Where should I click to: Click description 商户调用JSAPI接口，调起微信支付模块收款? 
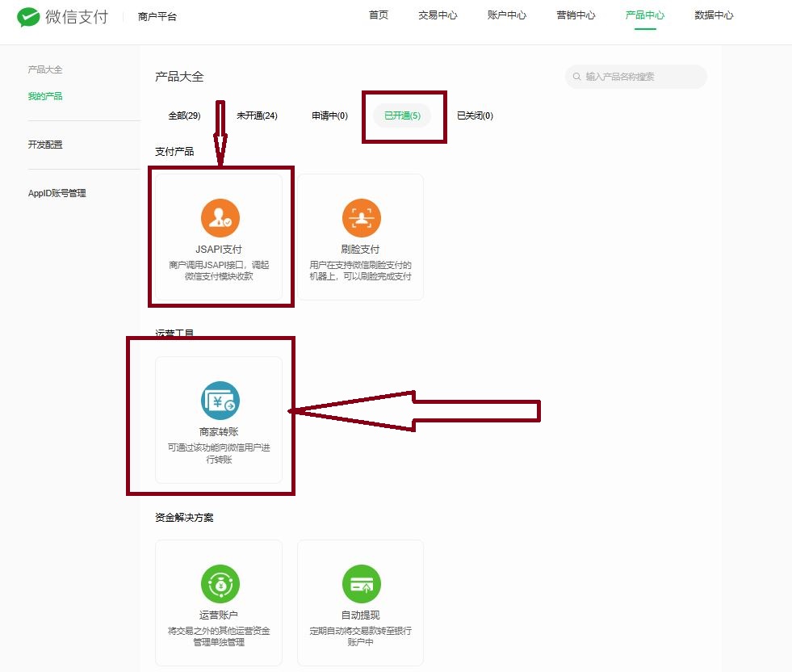pyautogui.click(x=219, y=271)
